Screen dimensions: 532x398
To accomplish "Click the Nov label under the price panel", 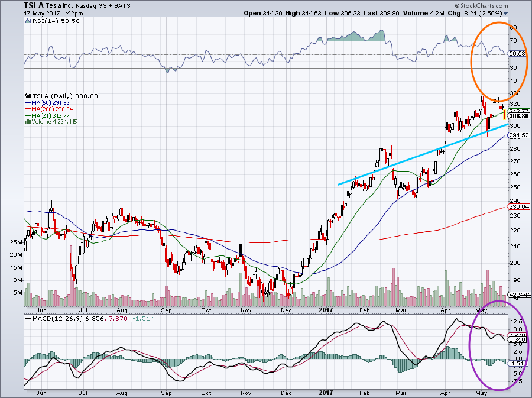I will pyautogui.click(x=246, y=310).
